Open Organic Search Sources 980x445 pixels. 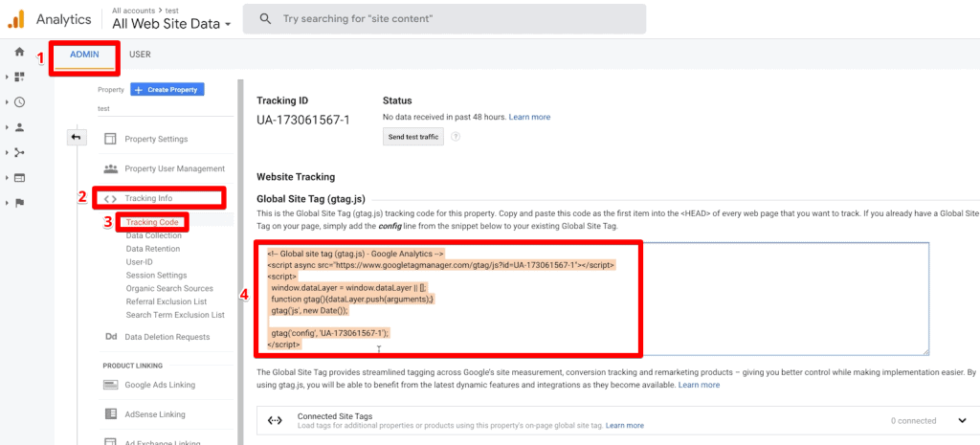[169, 288]
